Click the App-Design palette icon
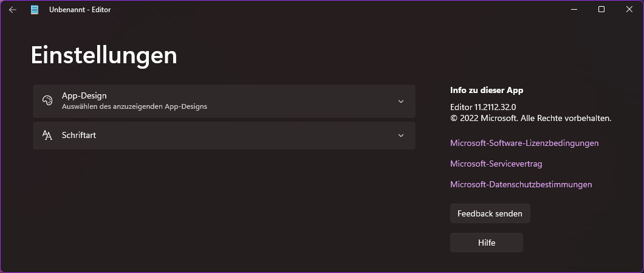644x273 pixels. click(47, 101)
